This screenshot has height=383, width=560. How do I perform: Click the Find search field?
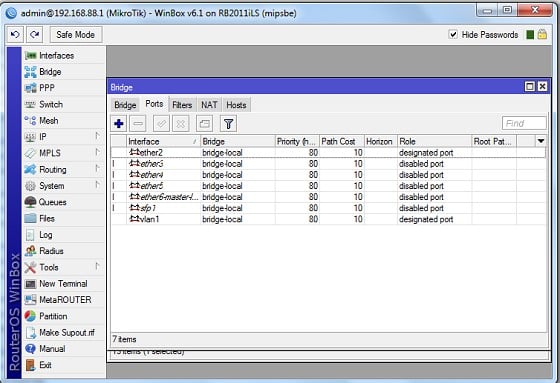click(524, 123)
